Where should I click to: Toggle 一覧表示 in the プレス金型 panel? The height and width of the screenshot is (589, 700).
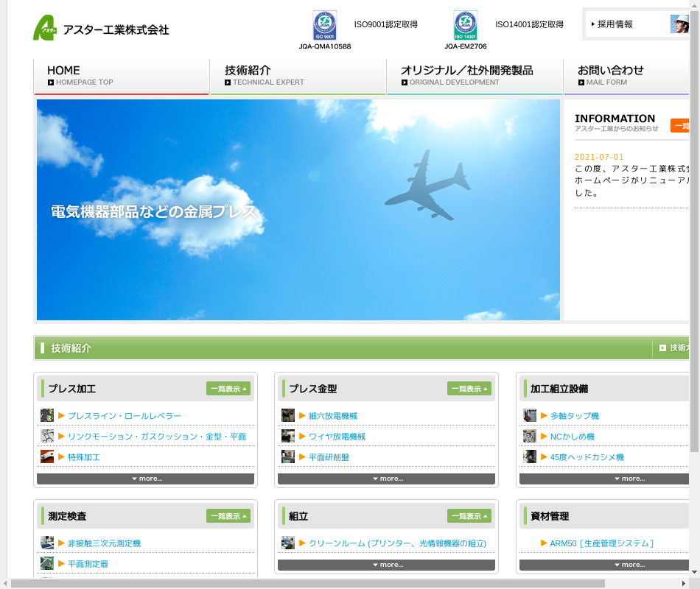469,389
